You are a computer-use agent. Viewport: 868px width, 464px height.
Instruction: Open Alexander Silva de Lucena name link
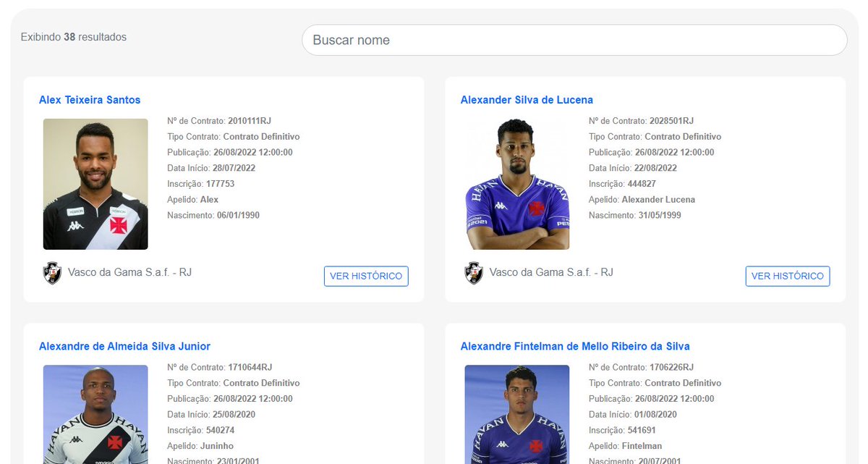527,100
